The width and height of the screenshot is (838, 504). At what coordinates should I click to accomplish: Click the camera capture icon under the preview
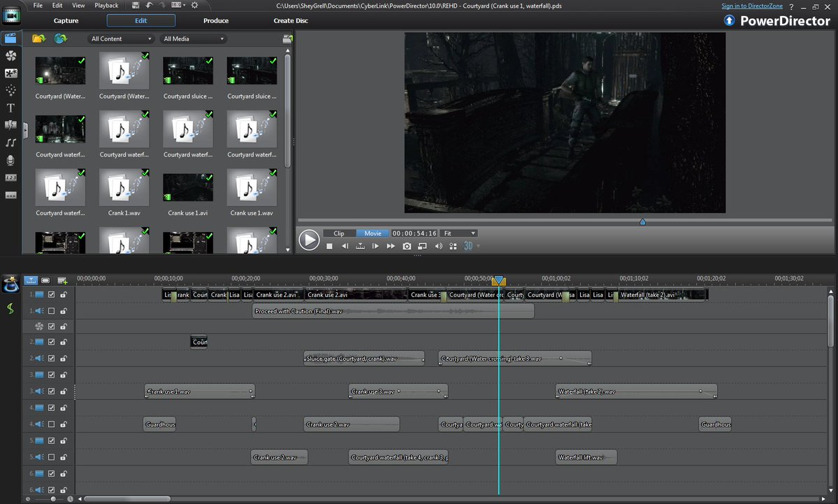[406, 246]
